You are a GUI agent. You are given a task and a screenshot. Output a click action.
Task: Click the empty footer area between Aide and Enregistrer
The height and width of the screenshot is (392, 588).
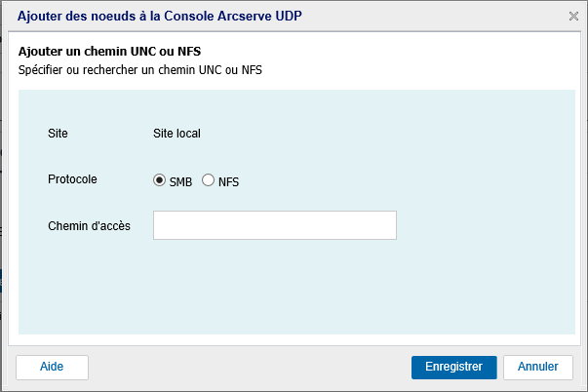point(244,367)
